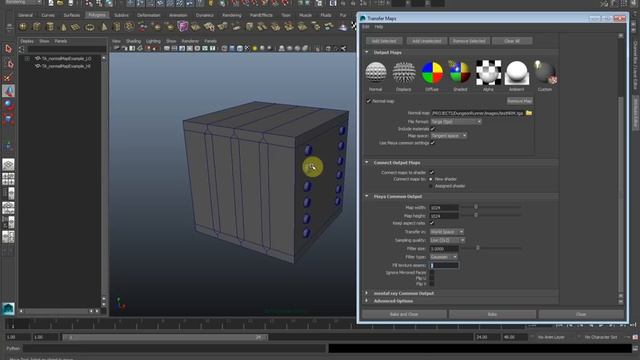640x360 pixels.
Task: Adjust the Map width slider
Action: [476, 207]
